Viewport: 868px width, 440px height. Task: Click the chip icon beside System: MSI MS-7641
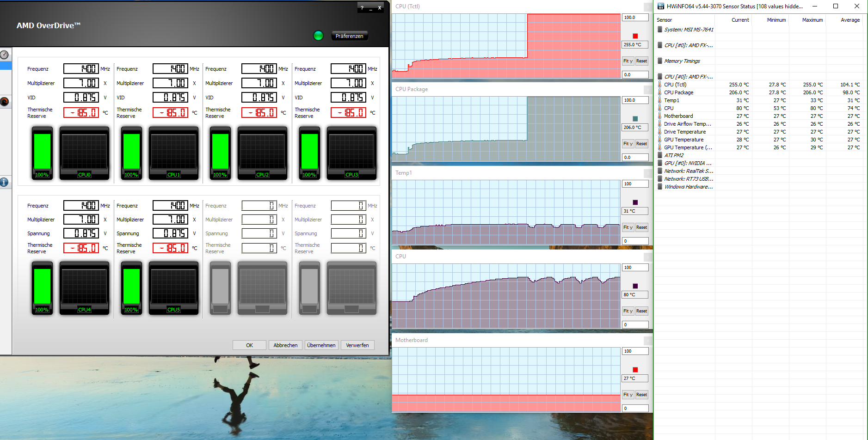click(x=660, y=30)
